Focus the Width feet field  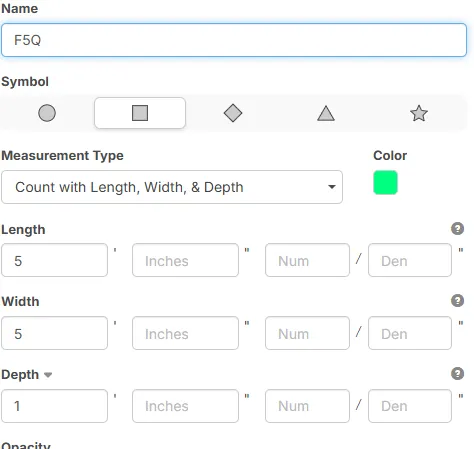(55, 333)
